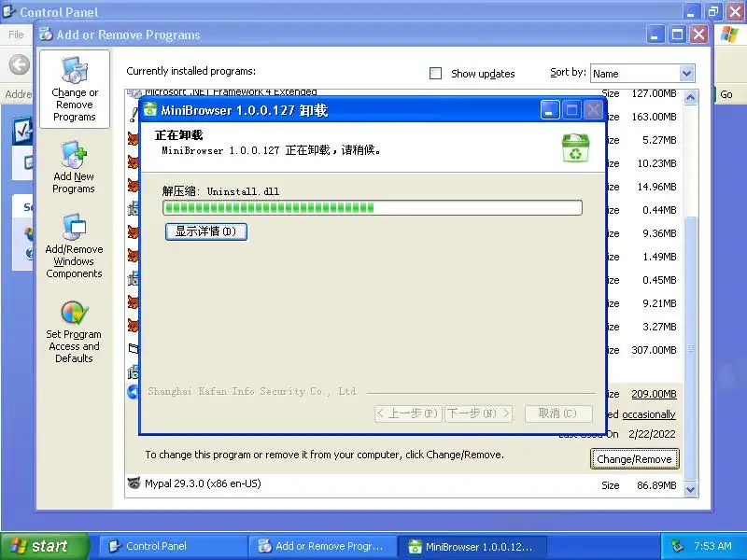
Task: Click the program list scroll down arrow
Action: pos(690,489)
